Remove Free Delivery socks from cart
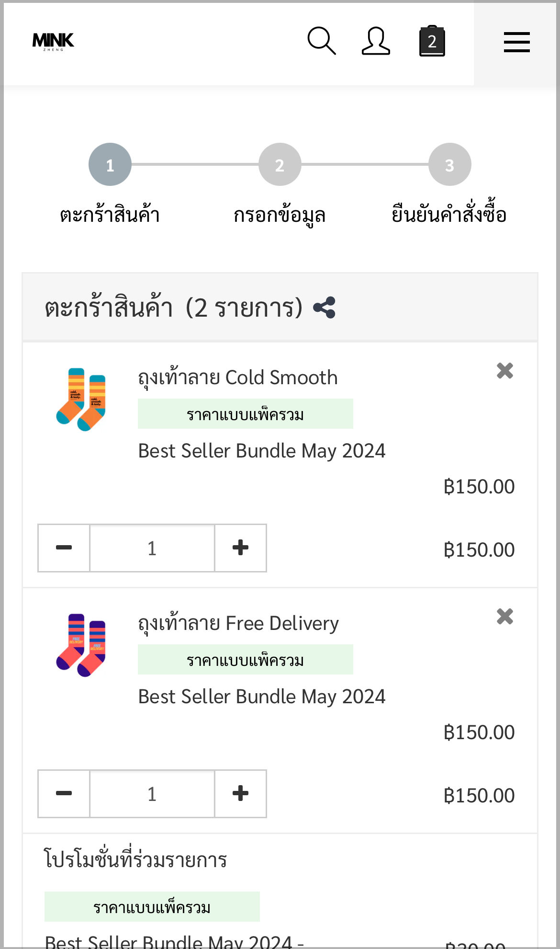The height and width of the screenshot is (949, 560). [x=505, y=617]
